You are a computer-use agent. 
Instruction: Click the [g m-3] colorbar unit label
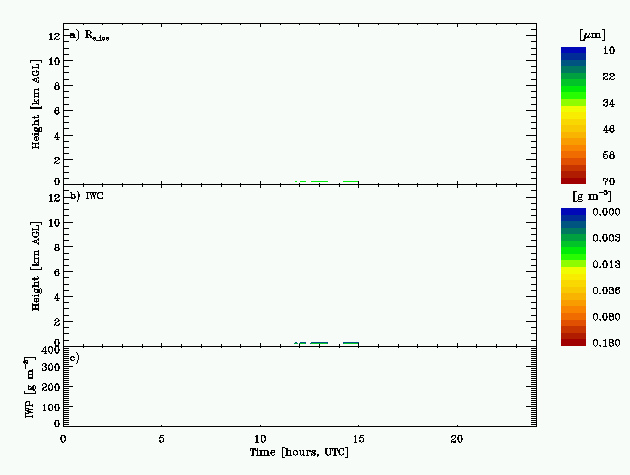(x=592, y=196)
